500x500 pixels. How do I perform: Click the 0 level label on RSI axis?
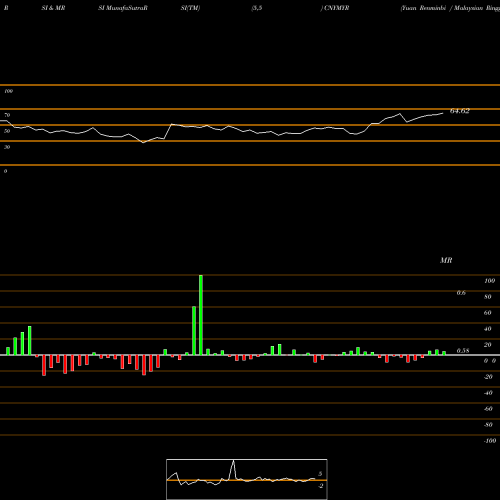pos(5,171)
